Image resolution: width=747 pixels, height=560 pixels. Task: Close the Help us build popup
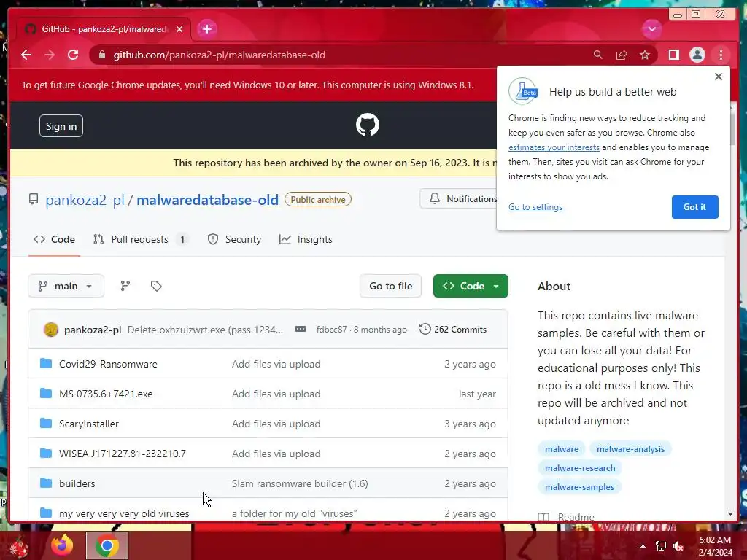(x=719, y=77)
